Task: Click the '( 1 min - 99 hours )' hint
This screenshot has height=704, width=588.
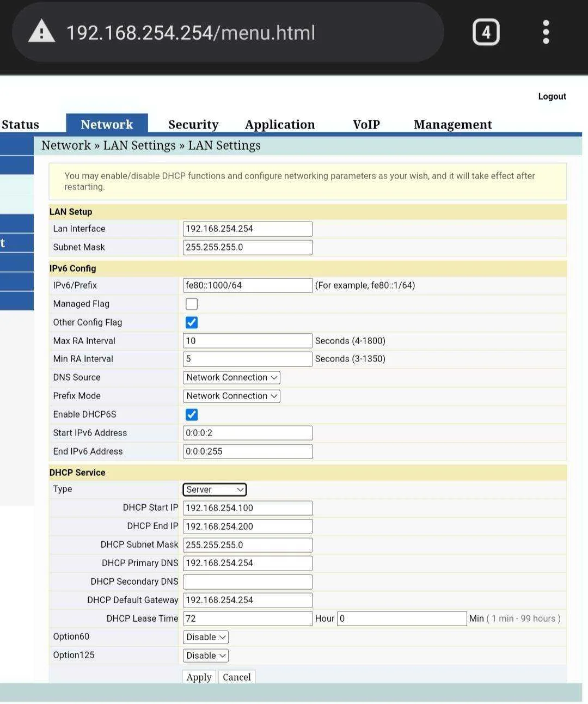Action: (523, 619)
